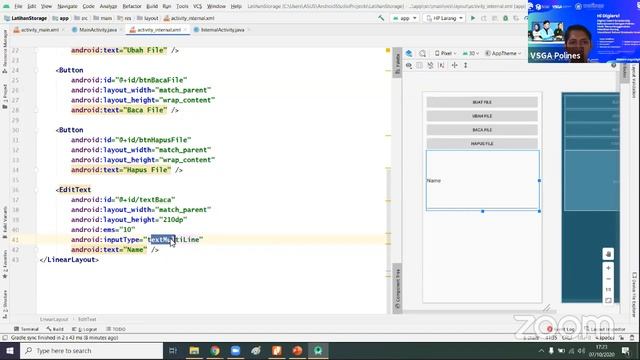Click the app breadcrumb in navigation bar
The height and width of the screenshot is (360, 640).
(60, 18)
